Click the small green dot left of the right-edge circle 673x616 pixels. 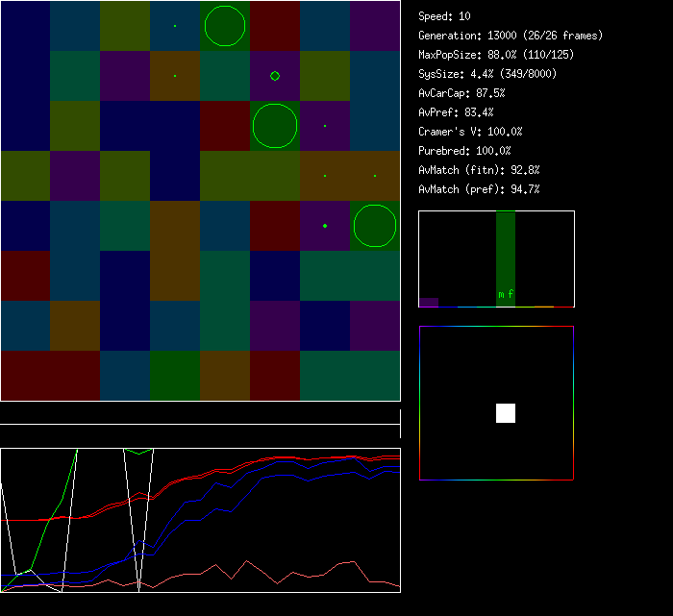[x=325, y=226]
